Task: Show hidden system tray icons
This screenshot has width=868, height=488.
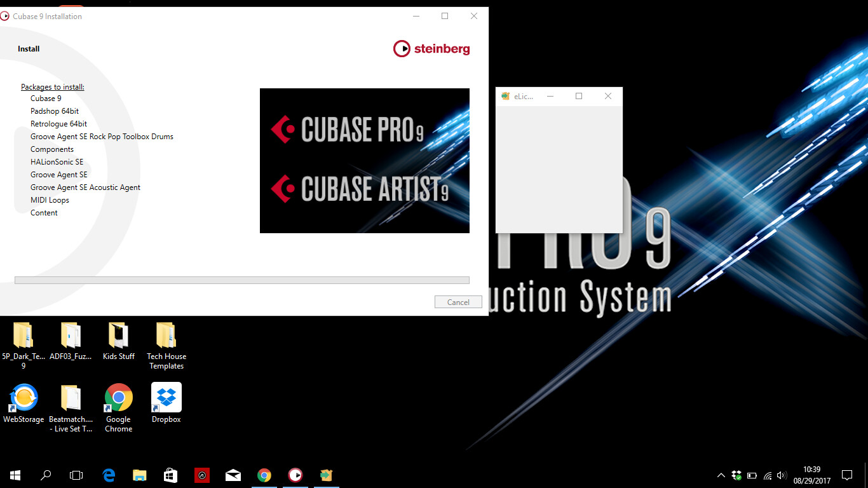Action: pos(721,475)
